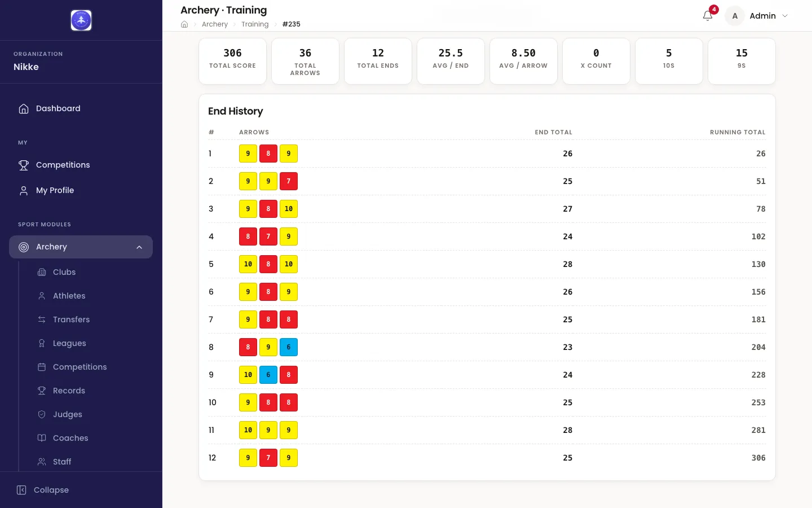The height and width of the screenshot is (508, 812).
Task: Click the Admin avatar circle
Action: click(x=735, y=16)
